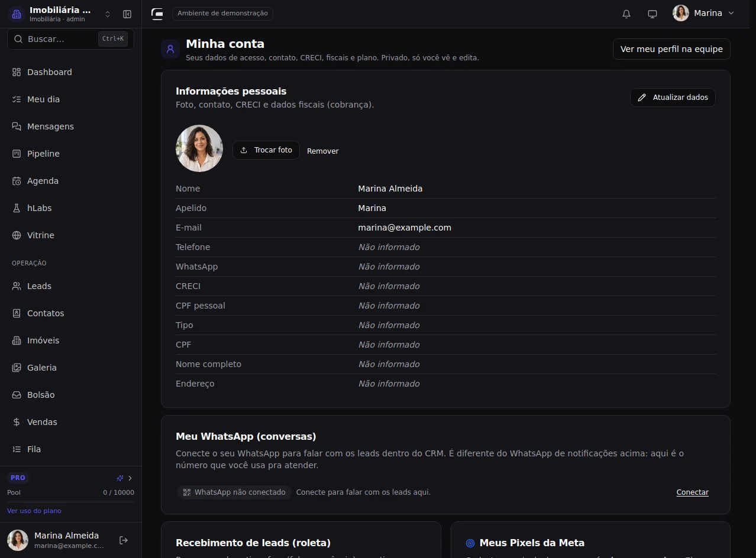The height and width of the screenshot is (558, 756).
Task: Collapse the sidebar with panel icon
Action: [x=127, y=14]
